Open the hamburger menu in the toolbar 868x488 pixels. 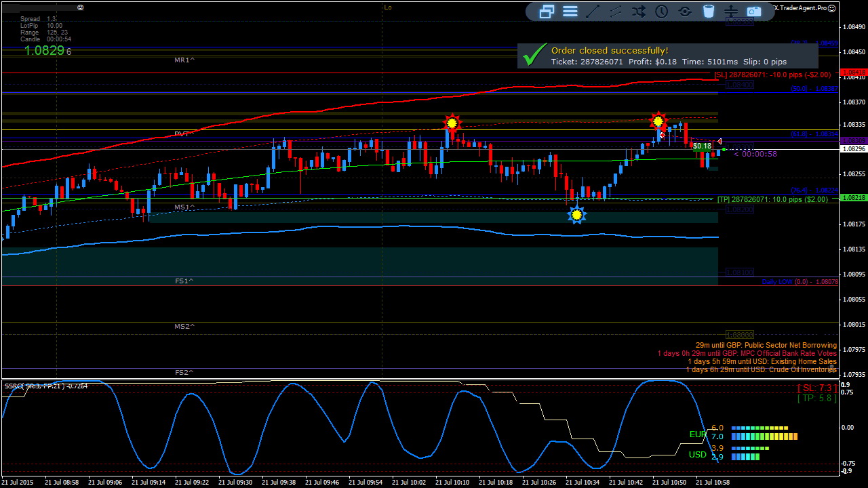(570, 11)
